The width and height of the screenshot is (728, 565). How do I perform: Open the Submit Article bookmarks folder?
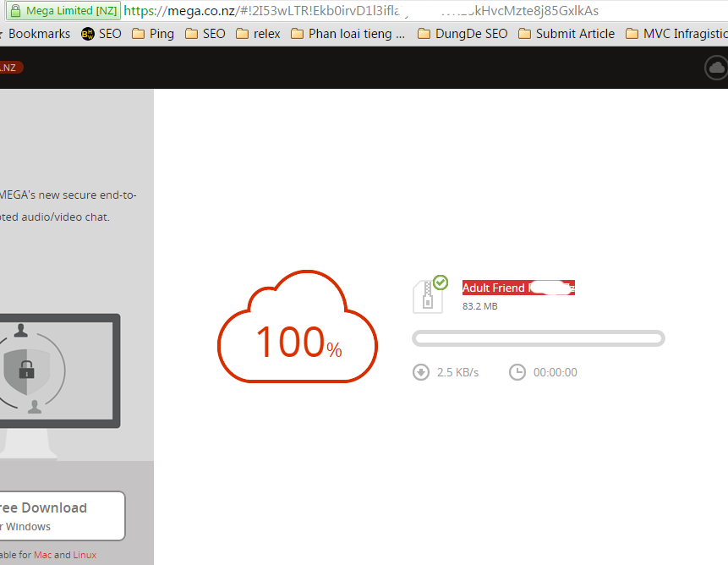[x=567, y=34]
